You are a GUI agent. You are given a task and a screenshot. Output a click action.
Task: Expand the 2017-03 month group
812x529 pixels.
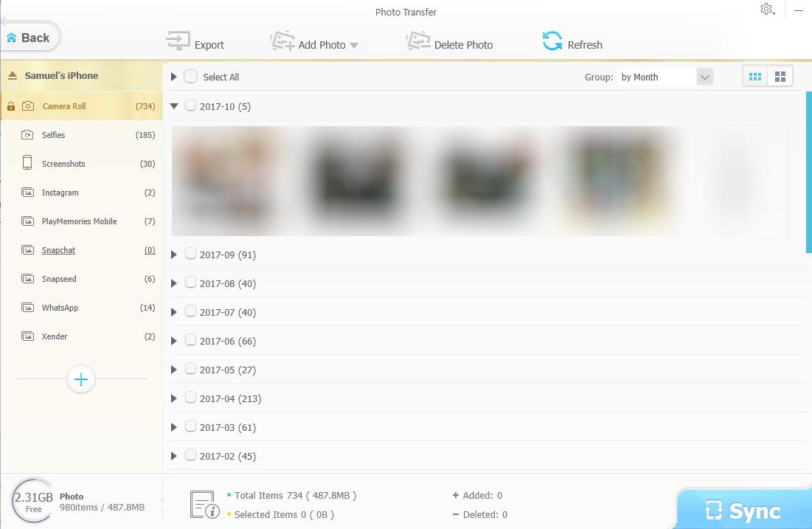click(174, 427)
